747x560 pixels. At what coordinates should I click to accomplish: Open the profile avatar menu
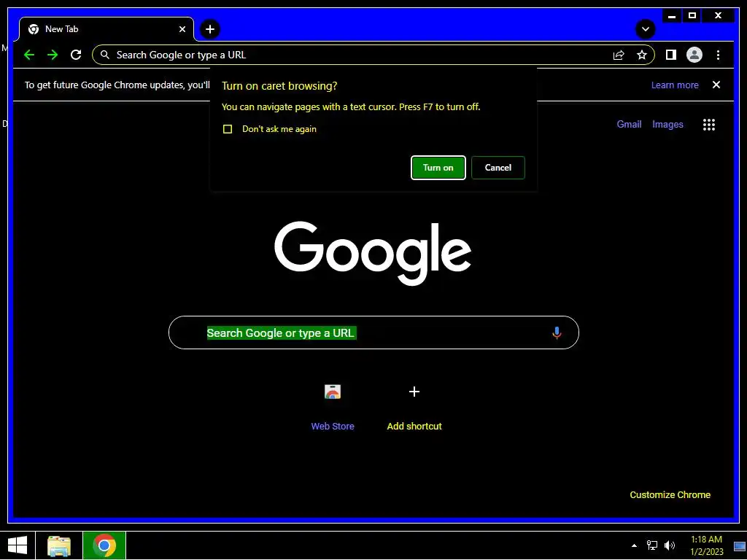click(694, 55)
